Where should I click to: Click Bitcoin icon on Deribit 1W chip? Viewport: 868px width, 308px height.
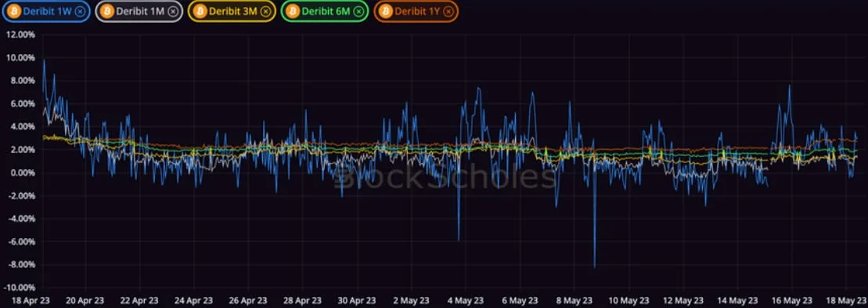[14, 11]
